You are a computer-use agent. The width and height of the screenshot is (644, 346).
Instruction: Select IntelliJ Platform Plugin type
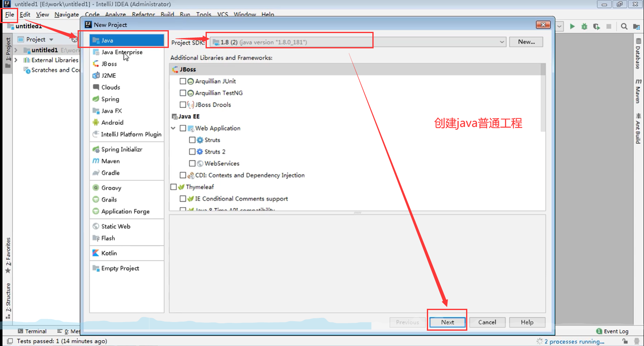[127, 134]
